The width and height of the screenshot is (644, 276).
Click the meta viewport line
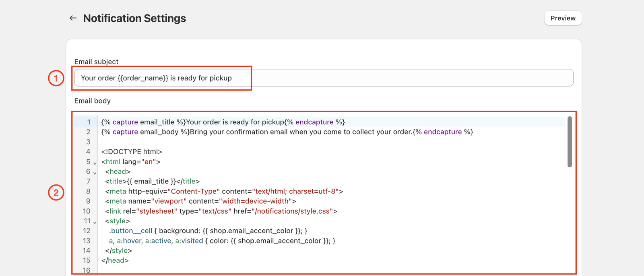click(201, 201)
